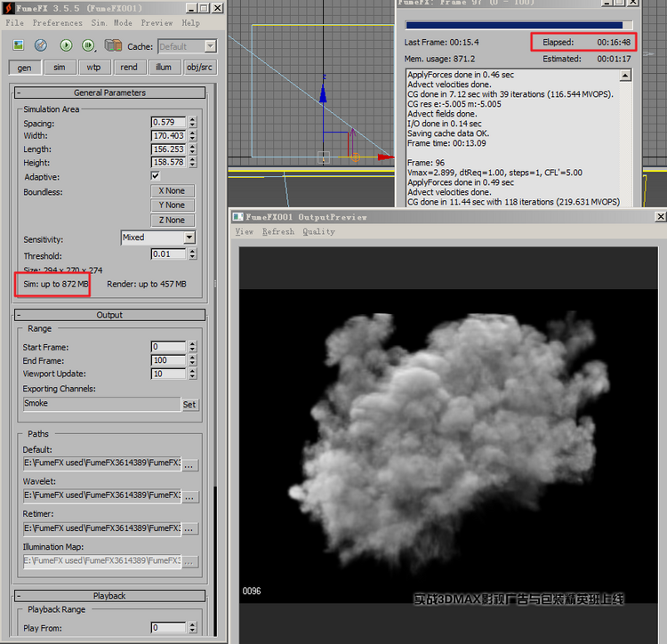Open Quality menu in OutputPreview window

coord(318,232)
